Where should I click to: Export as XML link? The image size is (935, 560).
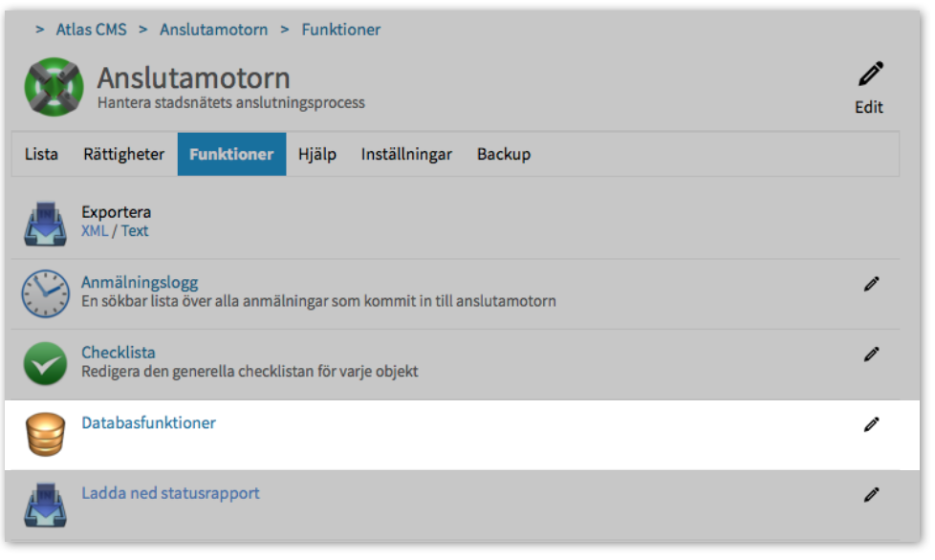point(95,231)
